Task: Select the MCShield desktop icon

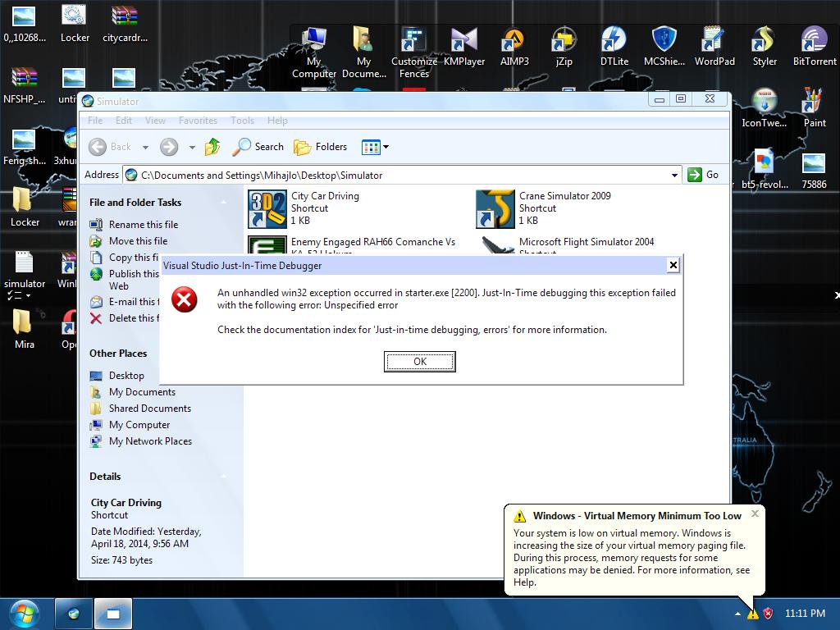Action: pyautogui.click(x=664, y=47)
